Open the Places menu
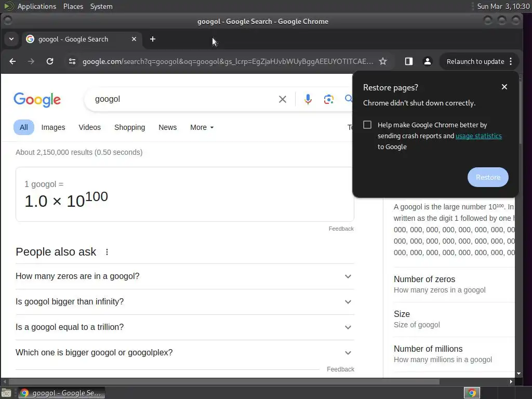The image size is (532, 399). click(73, 6)
